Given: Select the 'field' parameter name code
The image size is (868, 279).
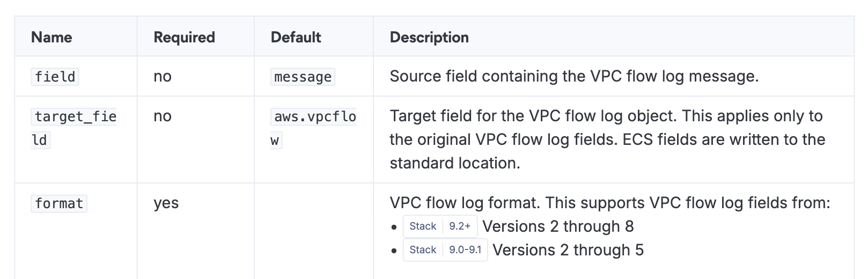Looking at the screenshot, I should [55, 77].
